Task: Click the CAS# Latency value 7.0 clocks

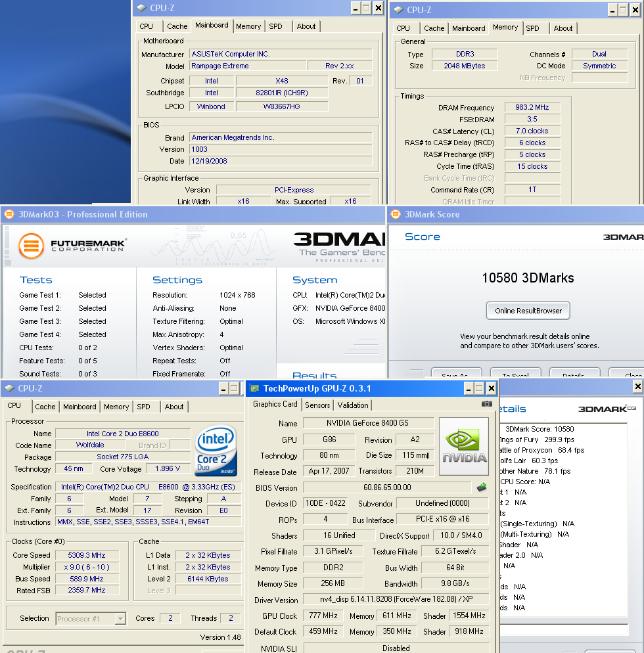Action: (532, 131)
